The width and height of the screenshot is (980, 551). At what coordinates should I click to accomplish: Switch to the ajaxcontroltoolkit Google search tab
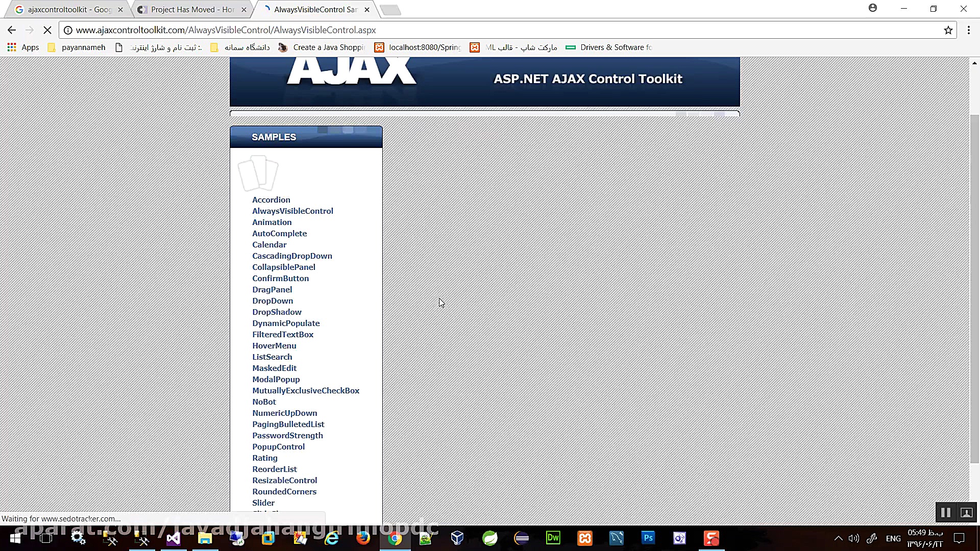(x=66, y=9)
